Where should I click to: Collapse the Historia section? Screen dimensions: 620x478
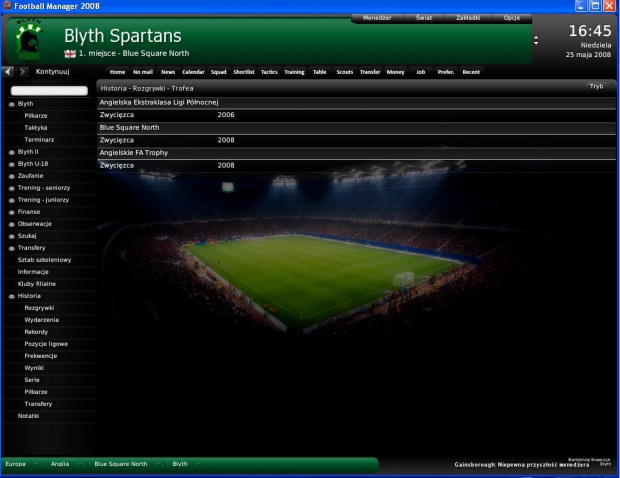pyautogui.click(x=12, y=297)
